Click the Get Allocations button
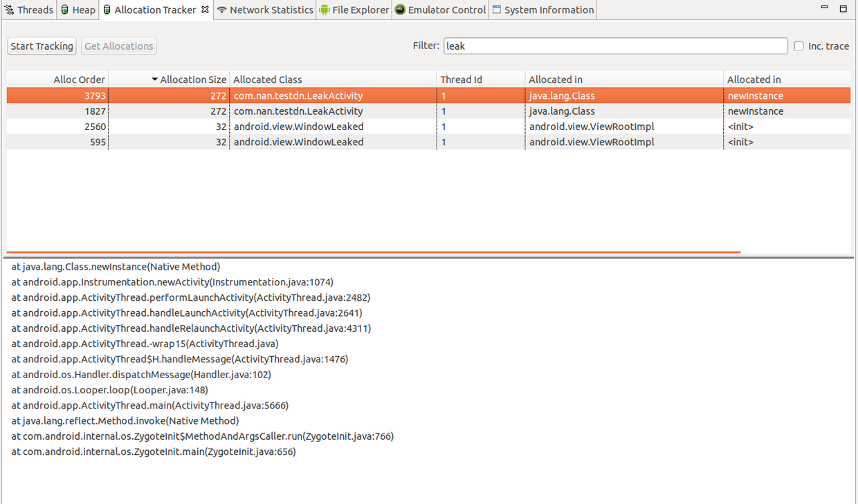The height and width of the screenshot is (504, 858). [119, 46]
